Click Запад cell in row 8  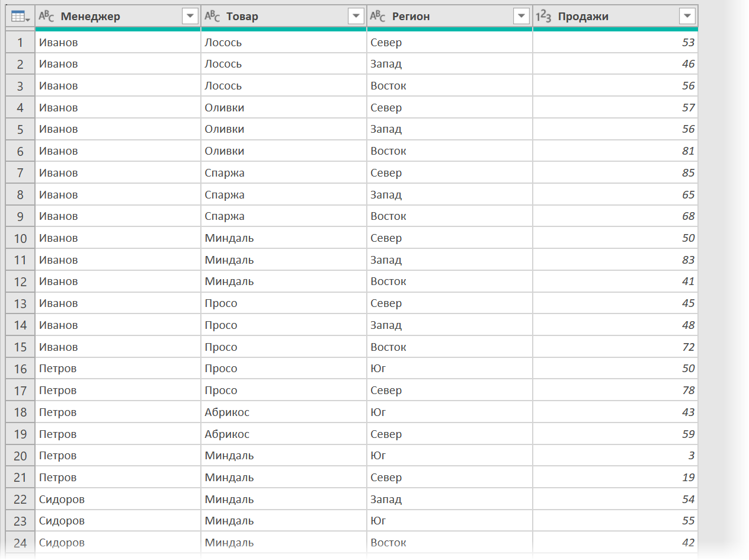tap(450, 195)
